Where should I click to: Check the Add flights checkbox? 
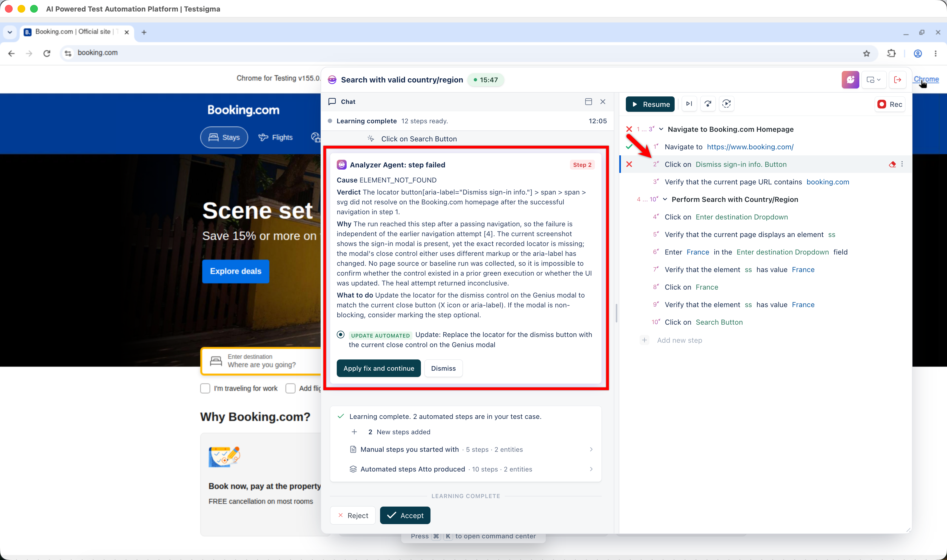click(x=290, y=388)
